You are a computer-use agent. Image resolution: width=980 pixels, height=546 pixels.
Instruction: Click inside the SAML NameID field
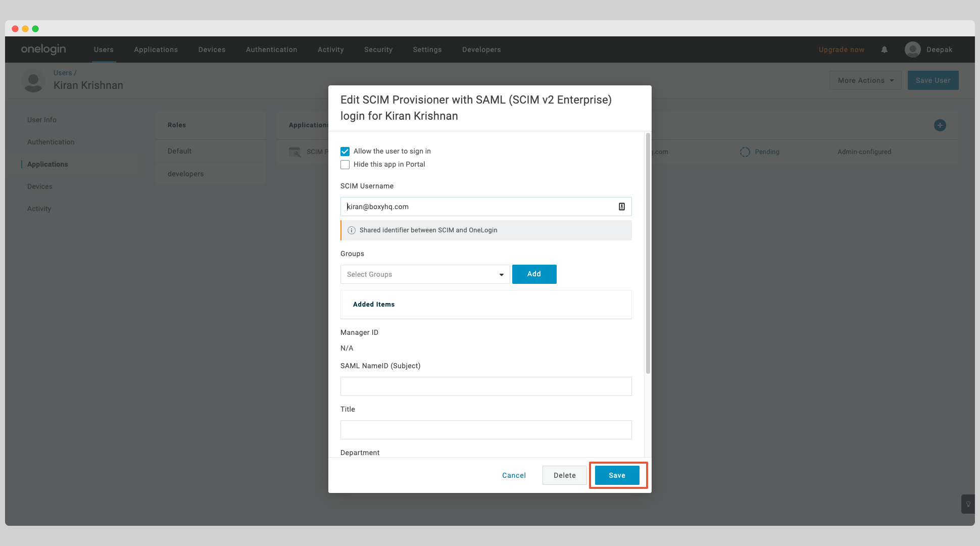coord(485,386)
